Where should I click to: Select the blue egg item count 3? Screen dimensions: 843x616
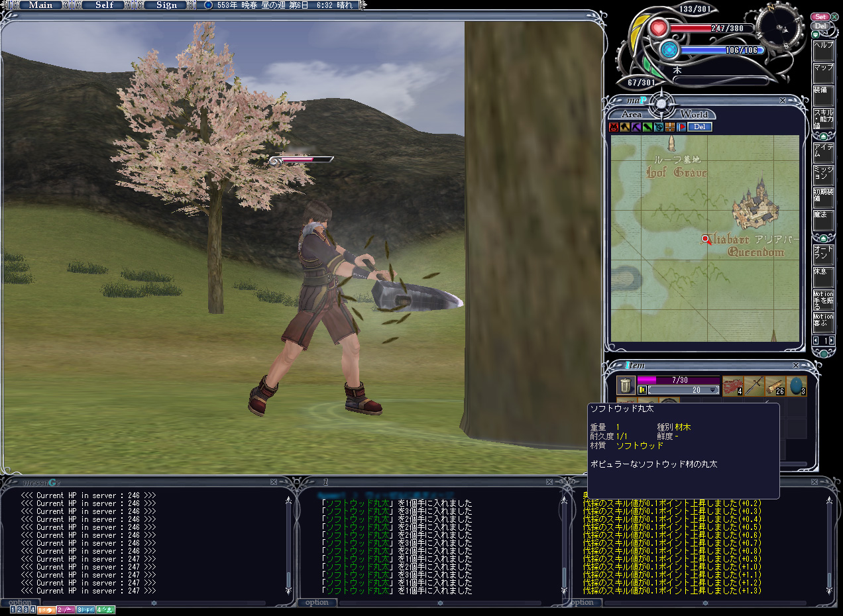[796, 385]
